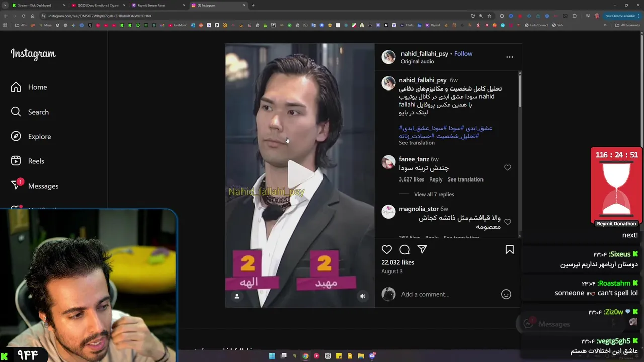
Task: Open fanee_tanz's profile name
Action: 414,159
